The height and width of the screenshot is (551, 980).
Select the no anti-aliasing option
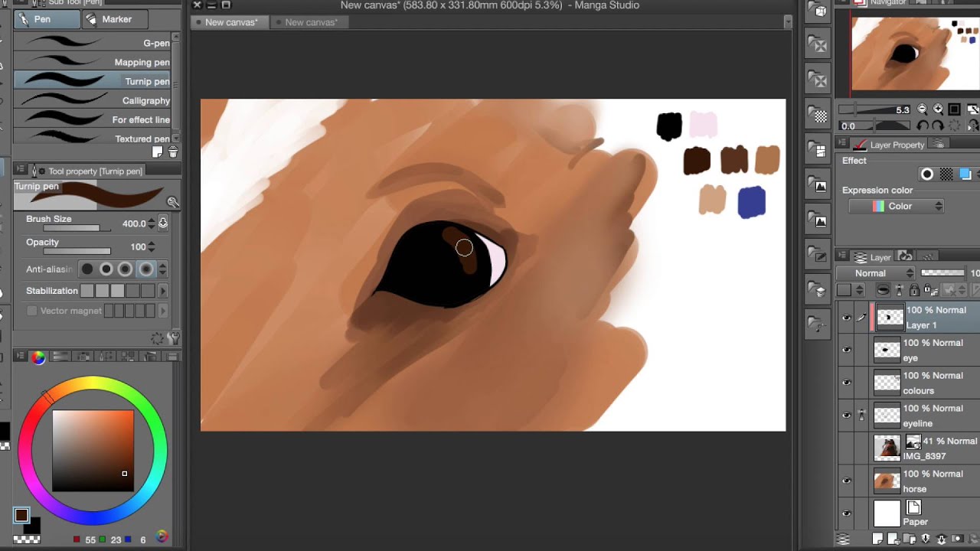[87, 269]
